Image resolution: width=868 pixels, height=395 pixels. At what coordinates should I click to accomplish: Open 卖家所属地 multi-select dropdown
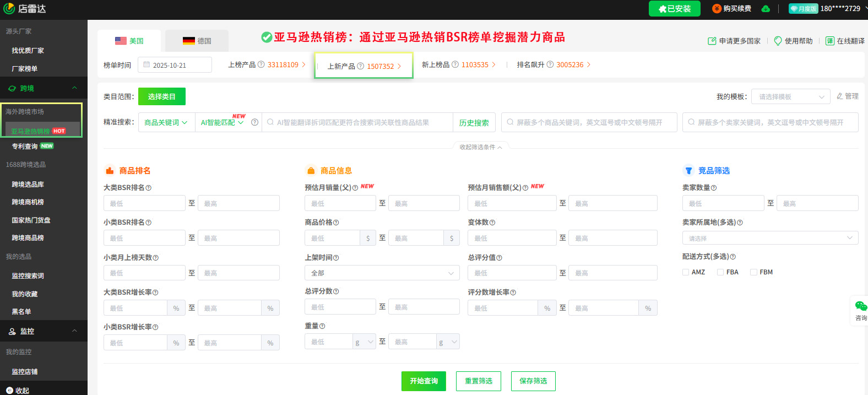click(x=769, y=238)
